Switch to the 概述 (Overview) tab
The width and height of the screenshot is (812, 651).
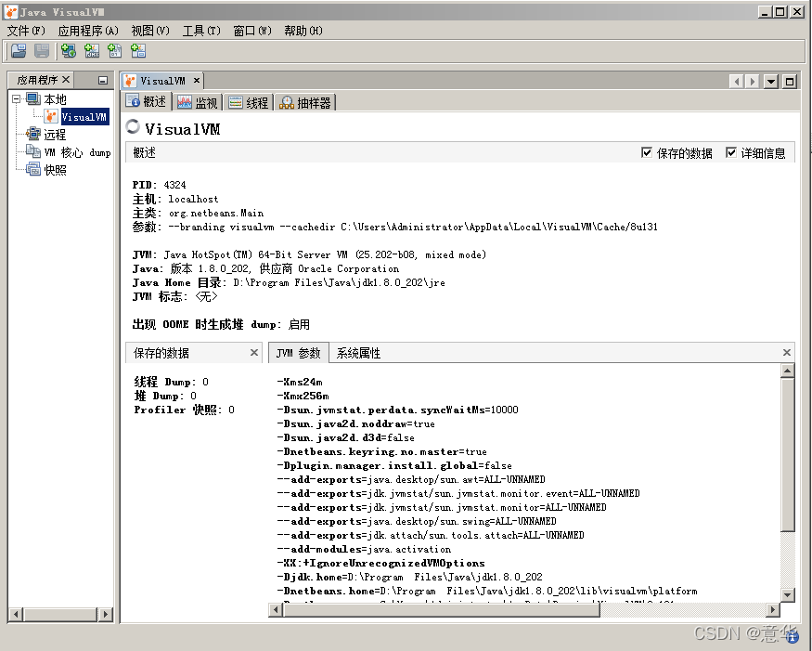click(x=147, y=101)
